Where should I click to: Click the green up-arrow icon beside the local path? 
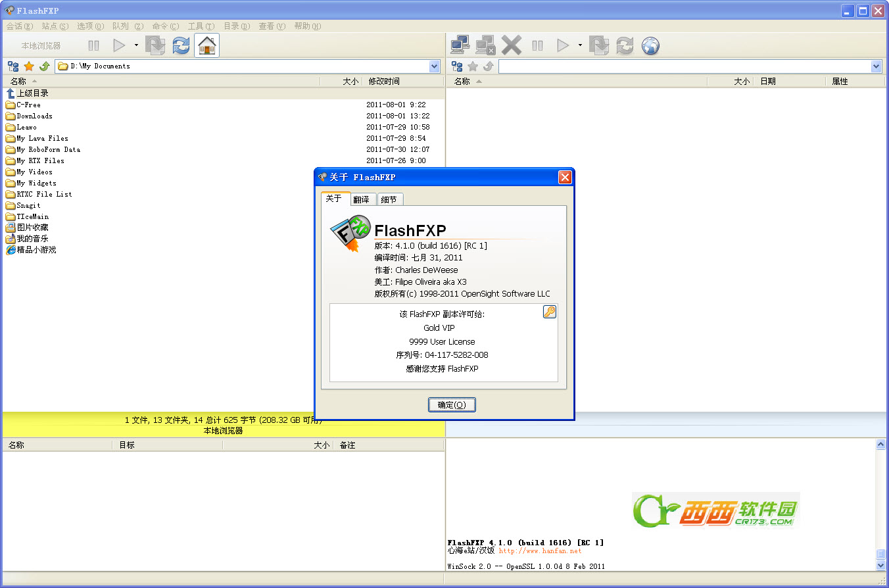pos(45,66)
